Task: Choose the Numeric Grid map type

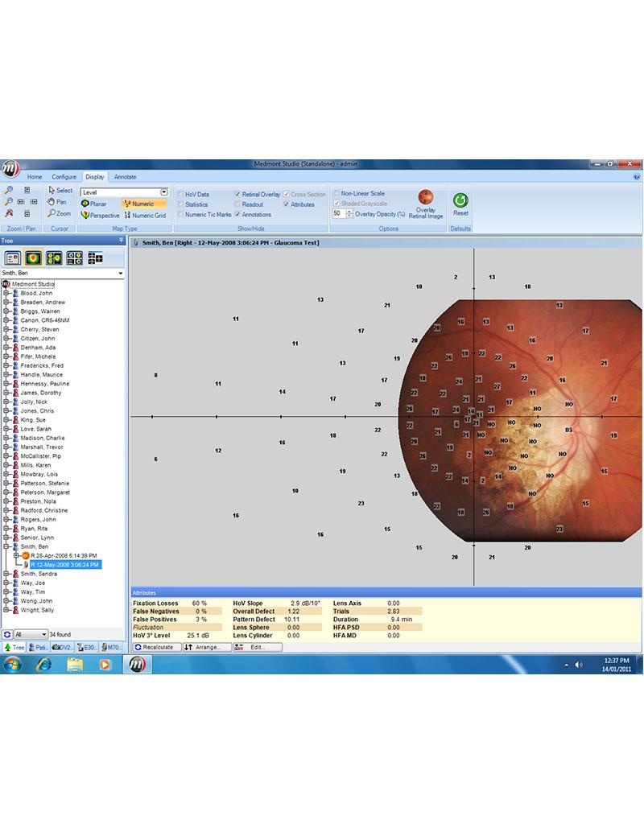Action: 145,215
